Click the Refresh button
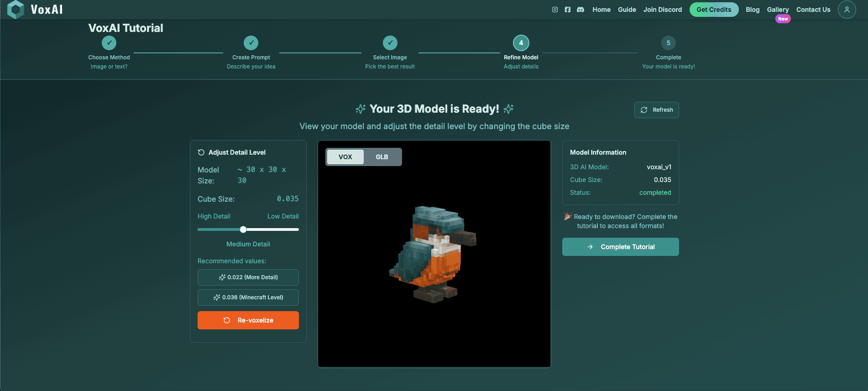The width and height of the screenshot is (868, 391). 657,110
